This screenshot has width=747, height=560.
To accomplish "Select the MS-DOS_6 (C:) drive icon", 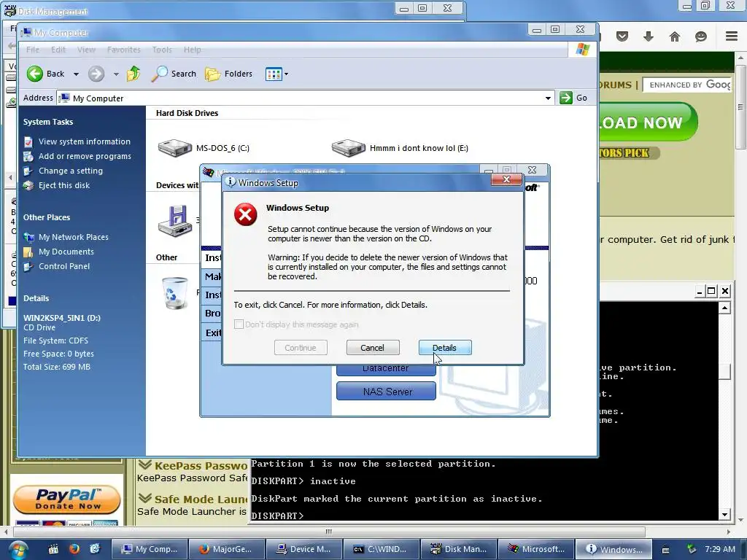I will click(175, 147).
